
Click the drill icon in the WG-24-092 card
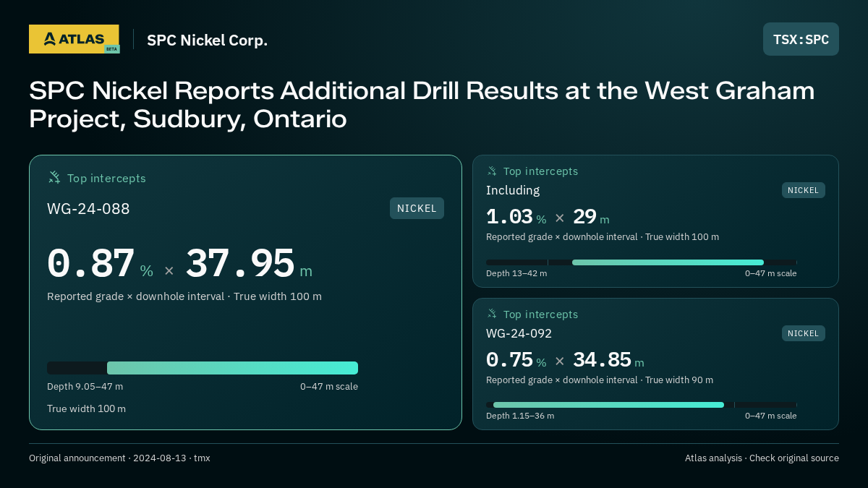[492, 314]
